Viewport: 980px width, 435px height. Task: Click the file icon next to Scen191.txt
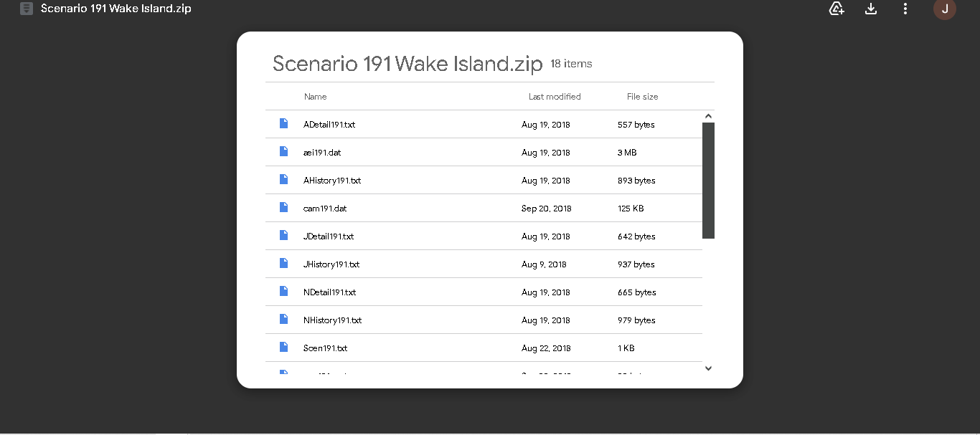point(284,348)
